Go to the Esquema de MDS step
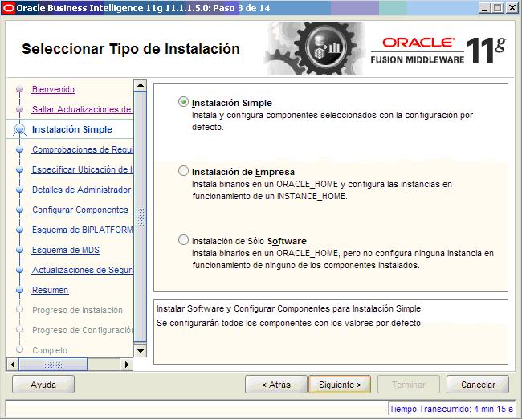This screenshot has height=420, width=522. click(x=66, y=250)
